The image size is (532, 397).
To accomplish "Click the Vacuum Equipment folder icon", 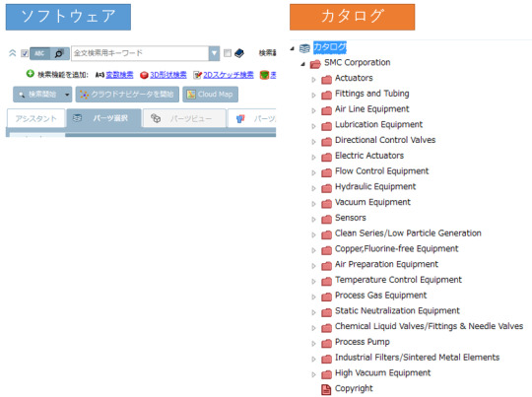I will 326,204.
